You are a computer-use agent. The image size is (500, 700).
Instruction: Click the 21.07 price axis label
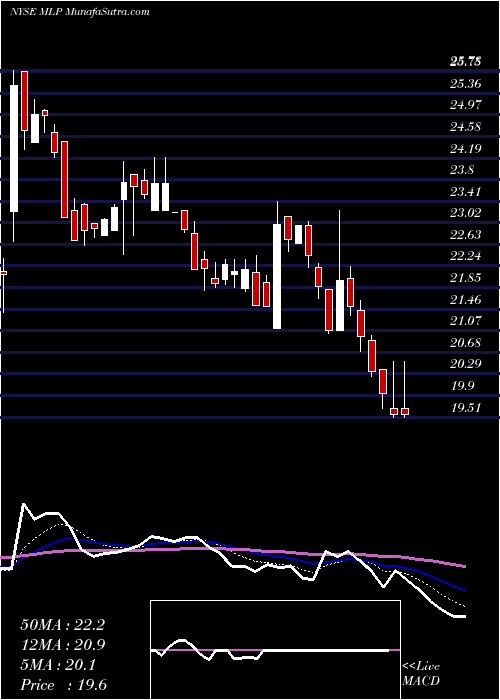tap(466, 321)
